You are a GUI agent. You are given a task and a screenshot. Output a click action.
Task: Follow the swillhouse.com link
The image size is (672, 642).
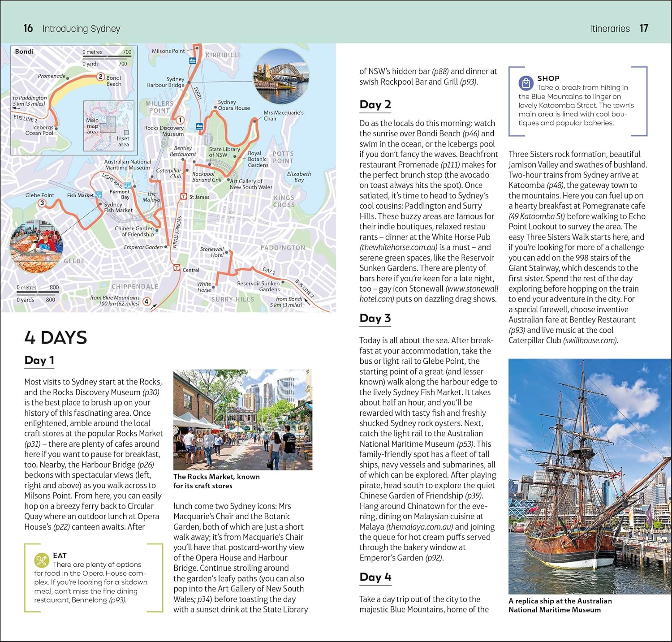tap(590, 340)
